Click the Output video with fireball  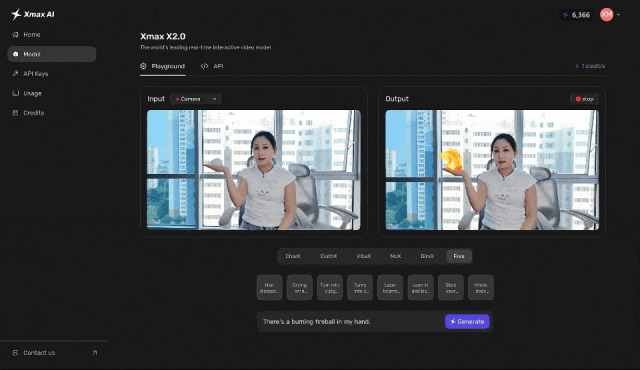[x=492, y=170]
